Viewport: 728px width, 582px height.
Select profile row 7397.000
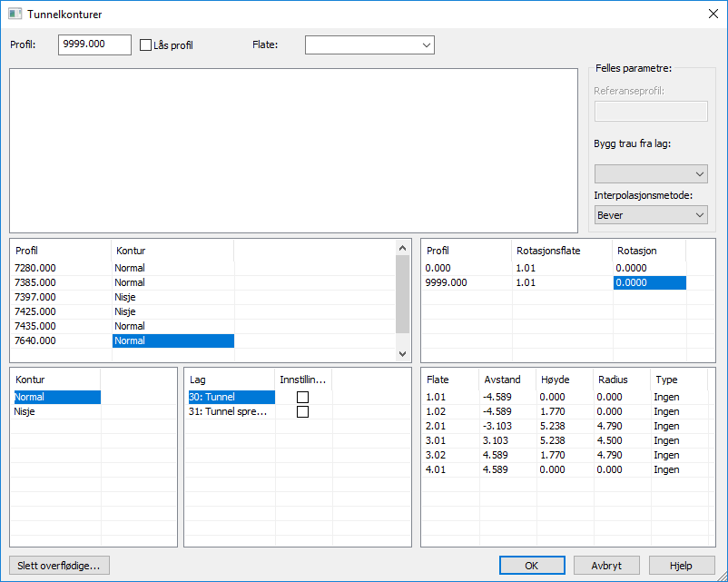pos(36,297)
